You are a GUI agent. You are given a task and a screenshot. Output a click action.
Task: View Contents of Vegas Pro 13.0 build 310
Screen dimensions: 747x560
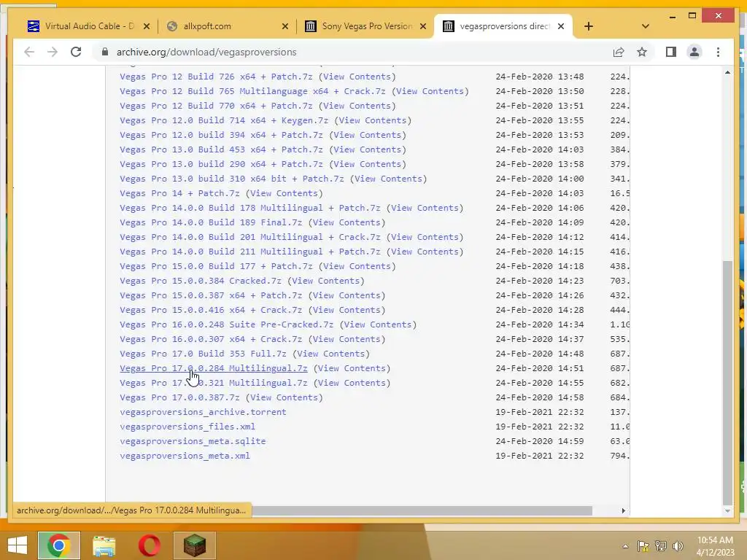(388, 179)
